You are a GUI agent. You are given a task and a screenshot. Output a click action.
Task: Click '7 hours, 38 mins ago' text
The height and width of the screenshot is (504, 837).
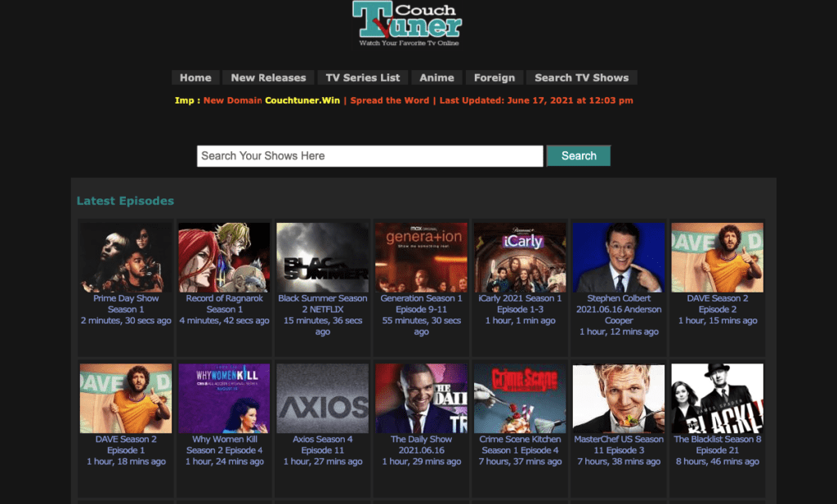point(619,462)
